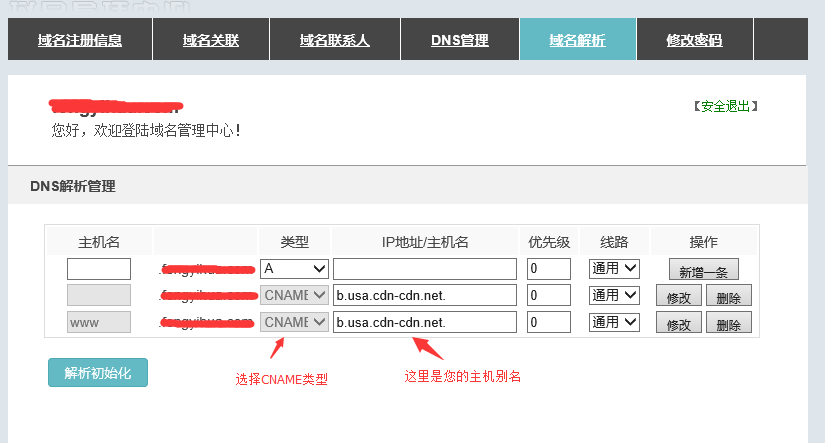
Task: Click the DNS解析管理 section heading
Action: point(73,186)
